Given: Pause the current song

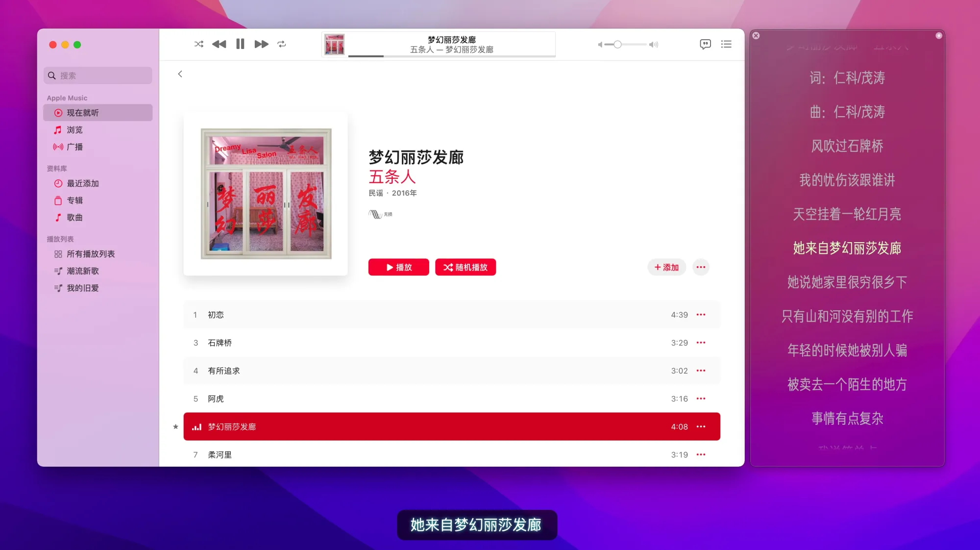Looking at the screenshot, I should [240, 44].
